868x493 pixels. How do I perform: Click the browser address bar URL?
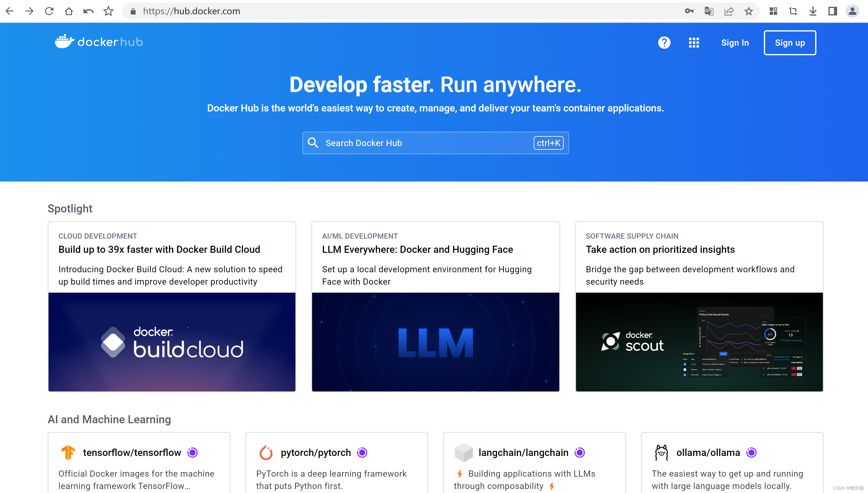[192, 11]
